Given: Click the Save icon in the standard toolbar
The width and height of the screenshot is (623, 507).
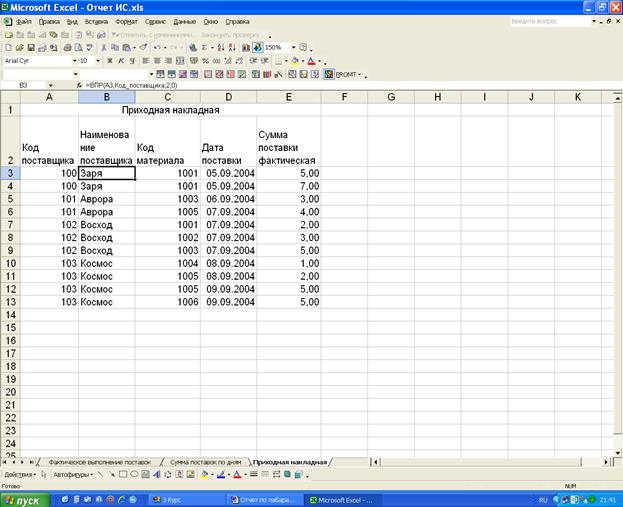Looking at the screenshot, I should pos(31,47).
